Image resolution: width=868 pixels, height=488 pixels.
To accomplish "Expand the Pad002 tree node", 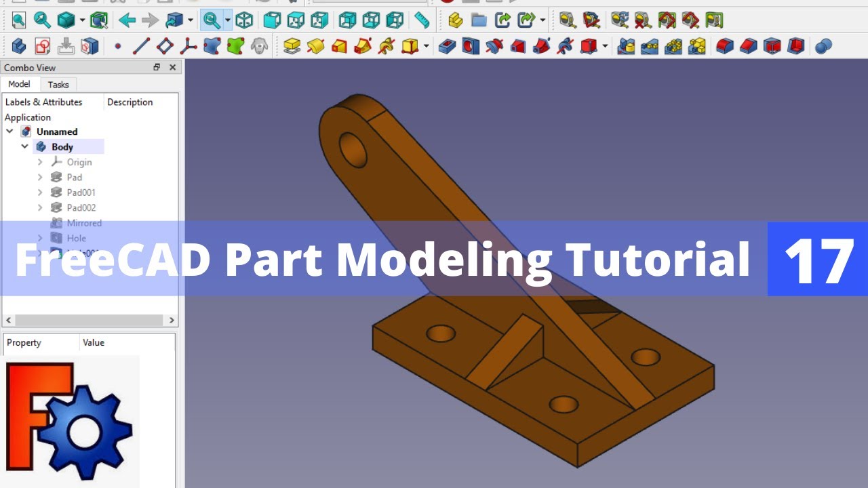I will (40, 207).
